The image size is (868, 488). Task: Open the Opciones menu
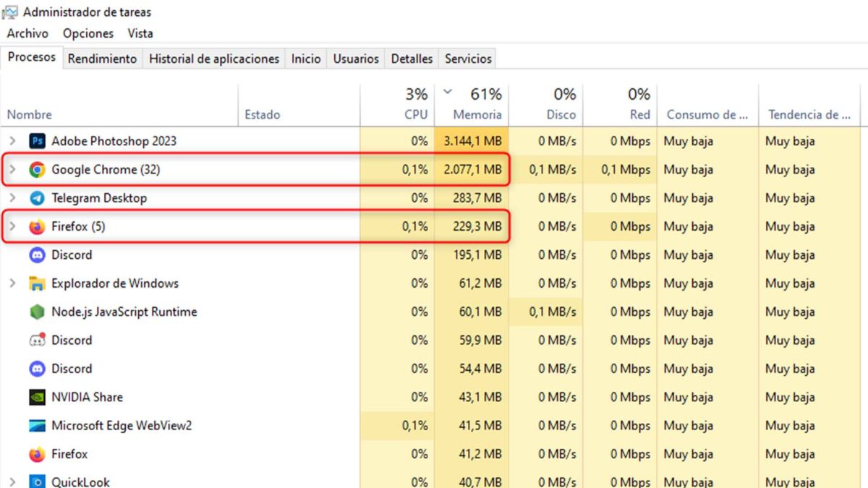coord(88,33)
